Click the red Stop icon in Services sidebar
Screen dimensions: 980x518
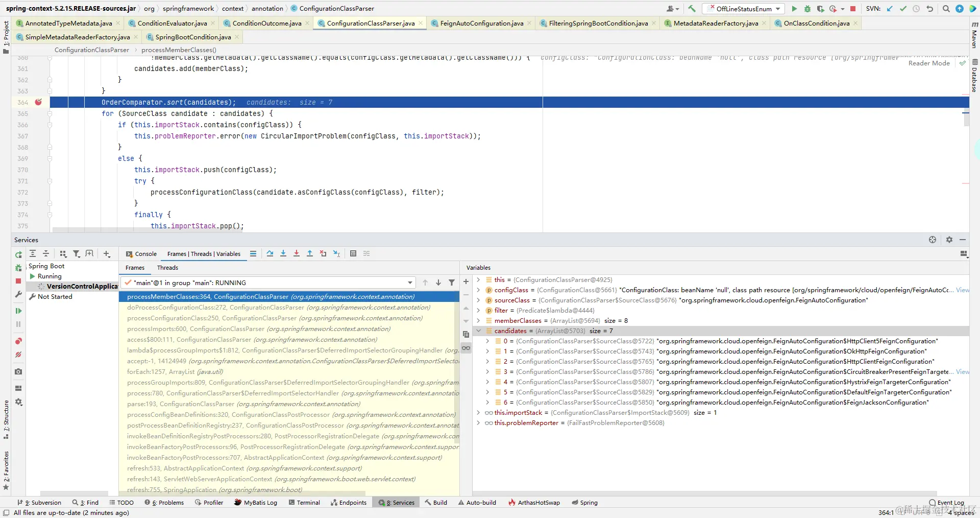pos(18,281)
